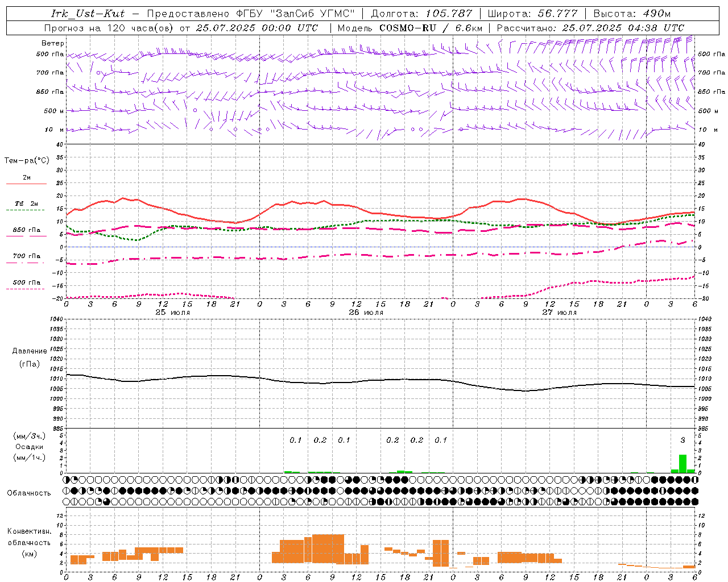Click the Давление pressure panel label
Viewport: 728px width, 582px height.
[x=30, y=351]
